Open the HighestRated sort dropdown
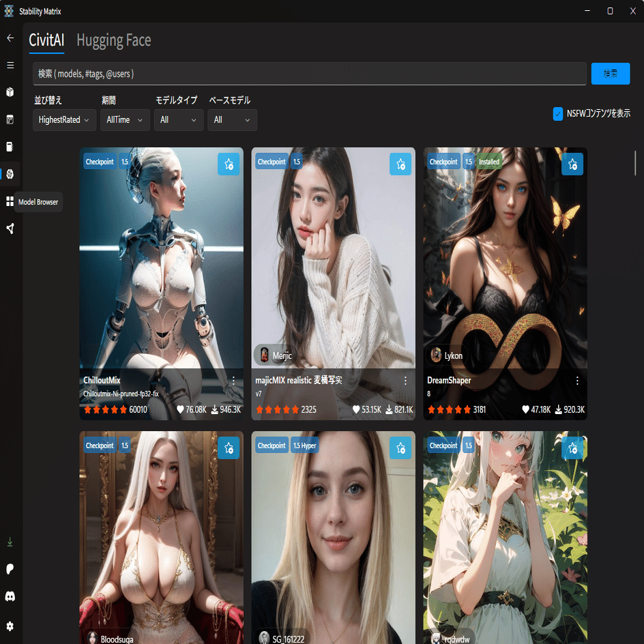The width and height of the screenshot is (644, 644). click(65, 120)
